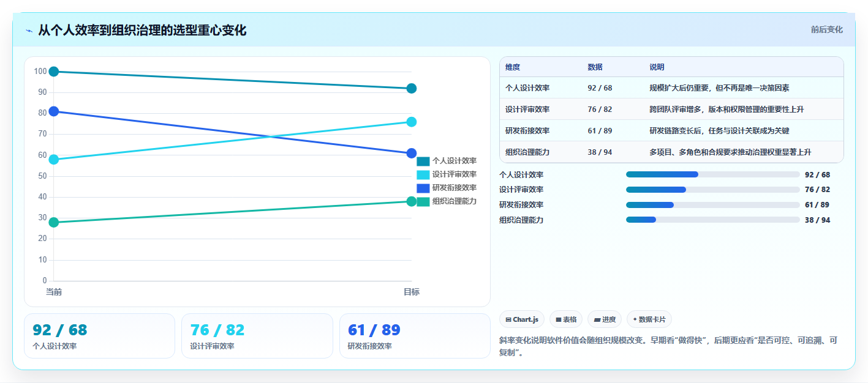Click the 100 y-axis tick label
The width and height of the screenshot is (868, 383).
(40, 72)
